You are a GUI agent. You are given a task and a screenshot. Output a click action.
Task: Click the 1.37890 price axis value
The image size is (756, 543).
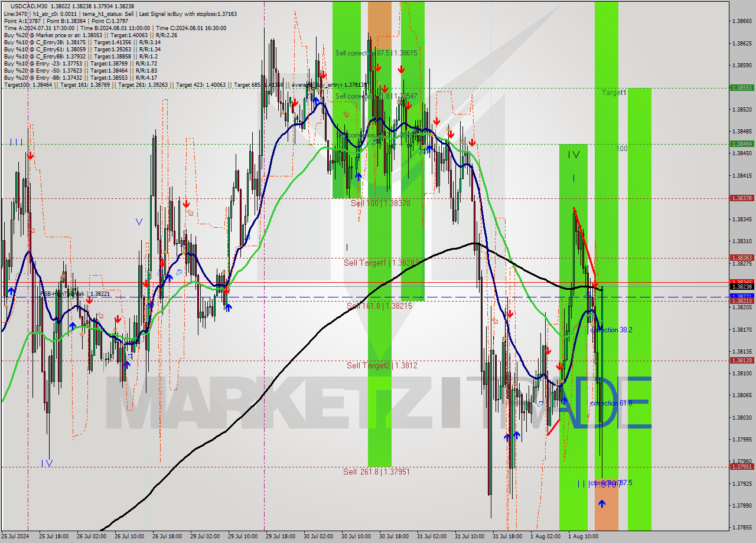pyautogui.click(x=742, y=506)
